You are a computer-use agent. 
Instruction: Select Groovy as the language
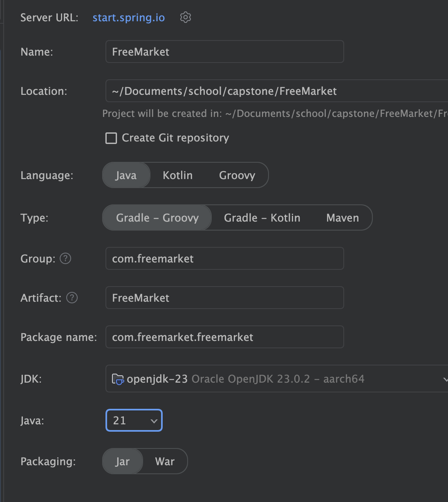click(x=237, y=175)
